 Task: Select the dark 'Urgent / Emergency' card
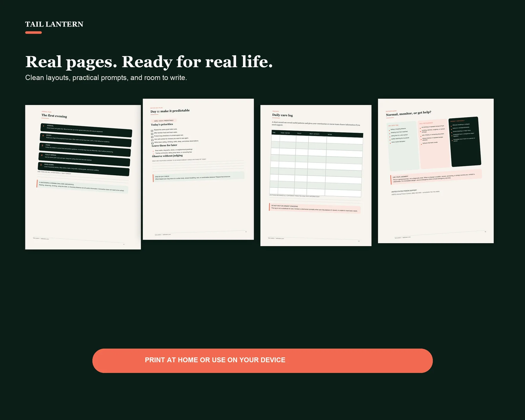(x=465, y=142)
